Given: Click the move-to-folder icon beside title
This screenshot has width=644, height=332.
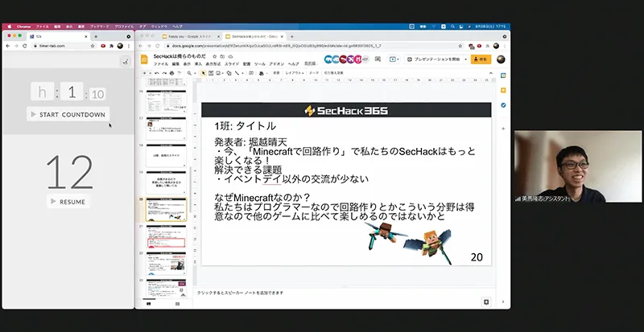Looking at the screenshot, I should tap(222, 56).
